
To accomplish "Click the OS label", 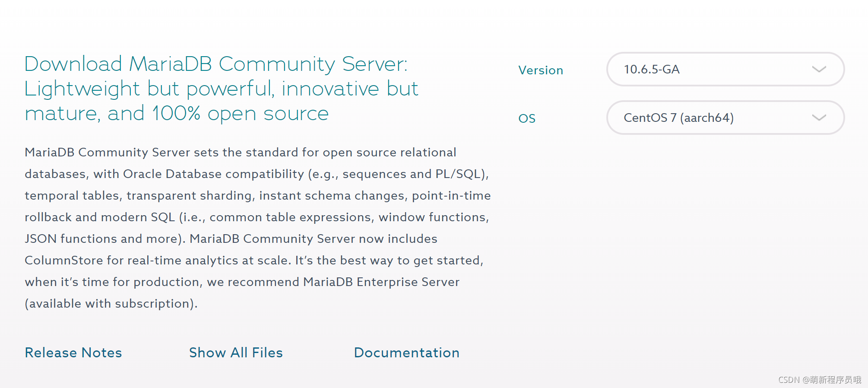I will (x=527, y=118).
